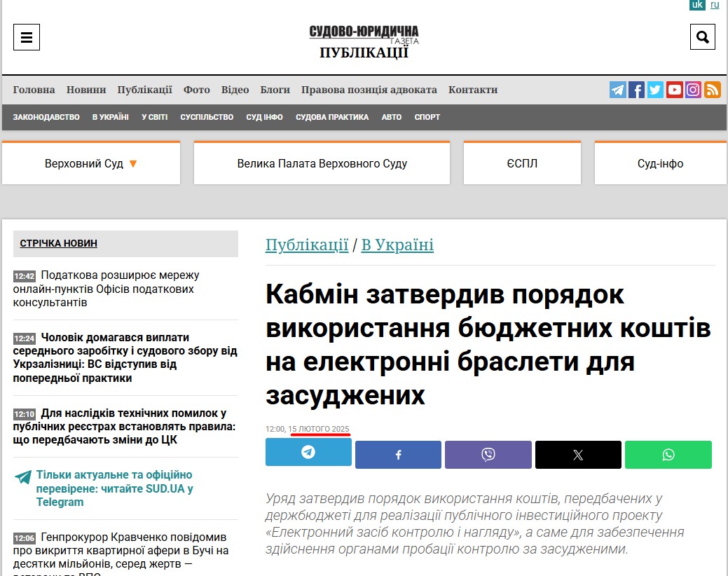Open the ЄСПЛ section

click(x=522, y=163)
